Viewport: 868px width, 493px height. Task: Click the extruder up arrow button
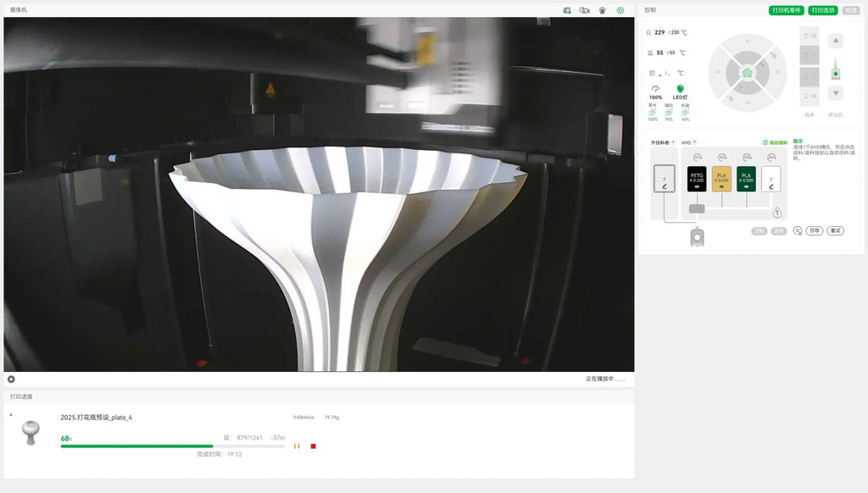click(836, 41)
